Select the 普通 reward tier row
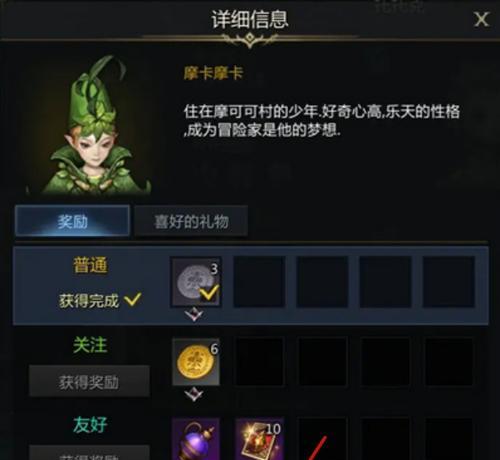 tap(251, 285)
